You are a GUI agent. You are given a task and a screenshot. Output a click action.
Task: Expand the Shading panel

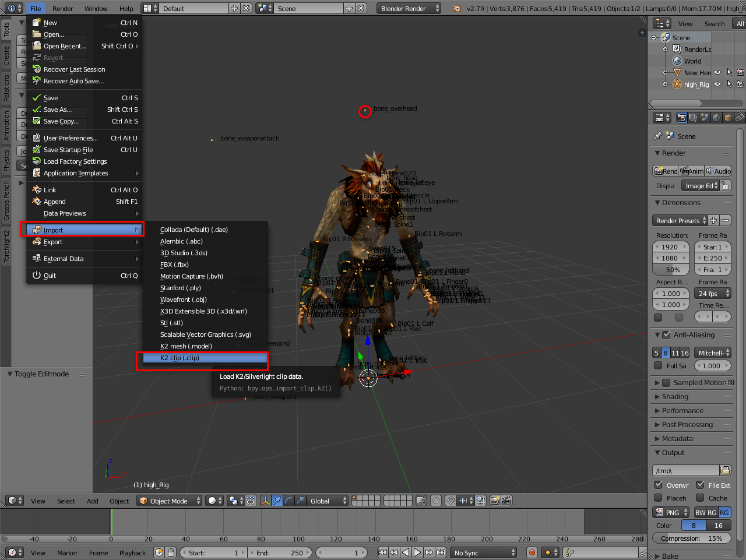pos(675,397)
